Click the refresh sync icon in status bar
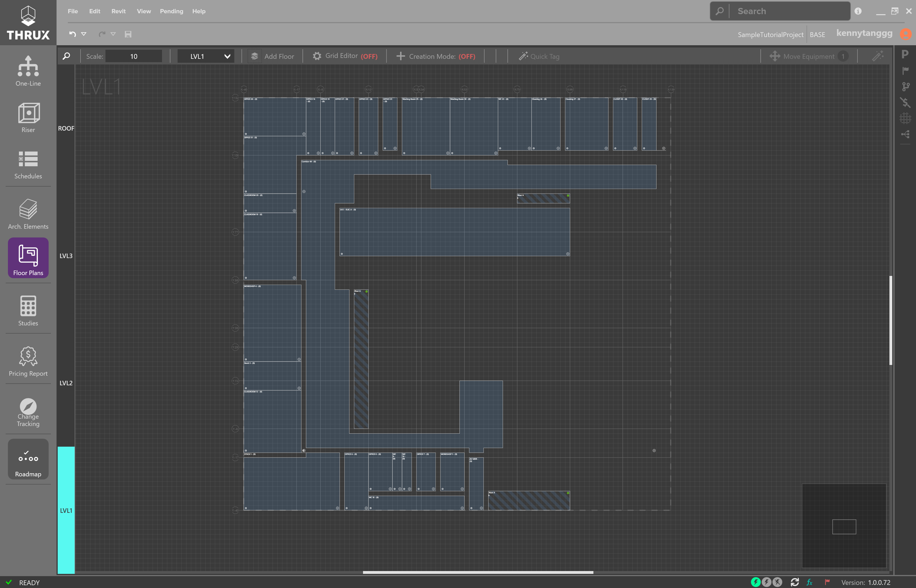 (795, 582)
